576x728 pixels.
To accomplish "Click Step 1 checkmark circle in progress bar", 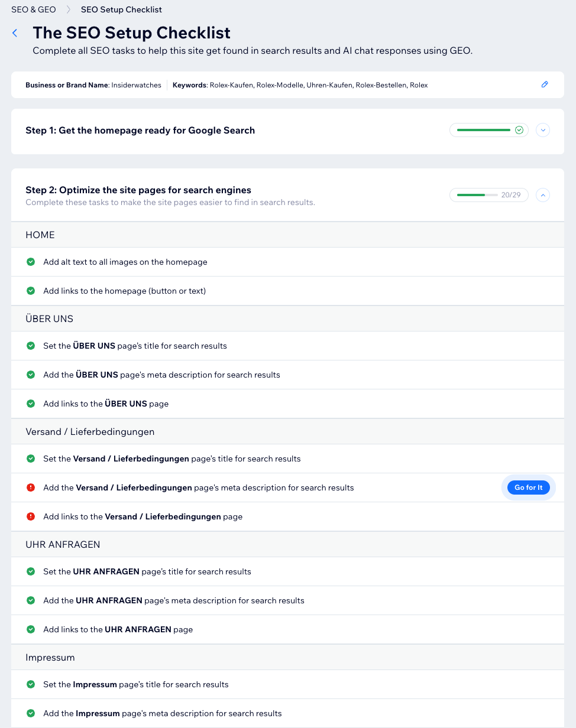I will pyautogui.click(x=519, y=130).
